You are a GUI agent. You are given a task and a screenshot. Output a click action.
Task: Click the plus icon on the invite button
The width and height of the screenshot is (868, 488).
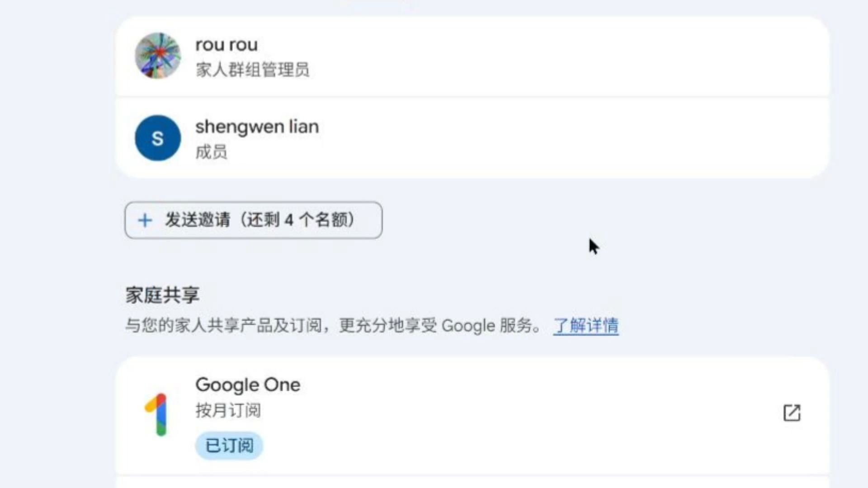145,221
